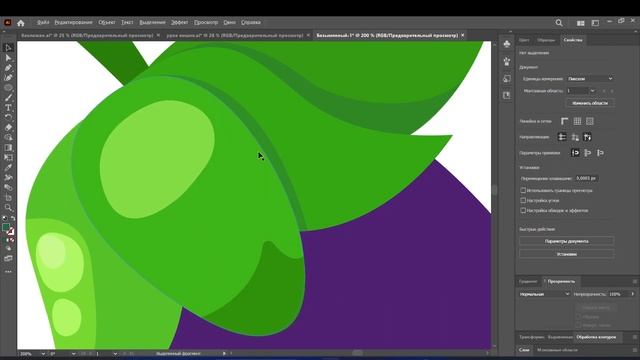Click the opacity percentage field
Viewport: 640px width, 360px height.
pyautogui.click(x=618, y=294)
